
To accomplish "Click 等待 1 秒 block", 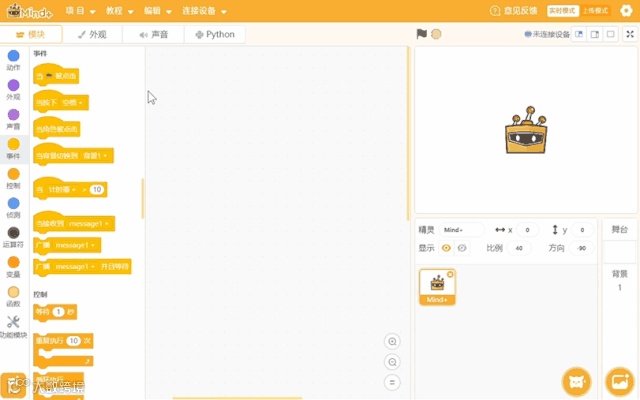I will (55, 312).
